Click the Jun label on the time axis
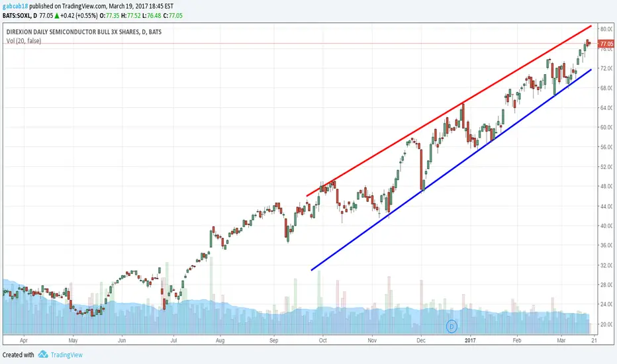This screenshot has width=617, height=364. pyautogui.click(x=122, y=340)
